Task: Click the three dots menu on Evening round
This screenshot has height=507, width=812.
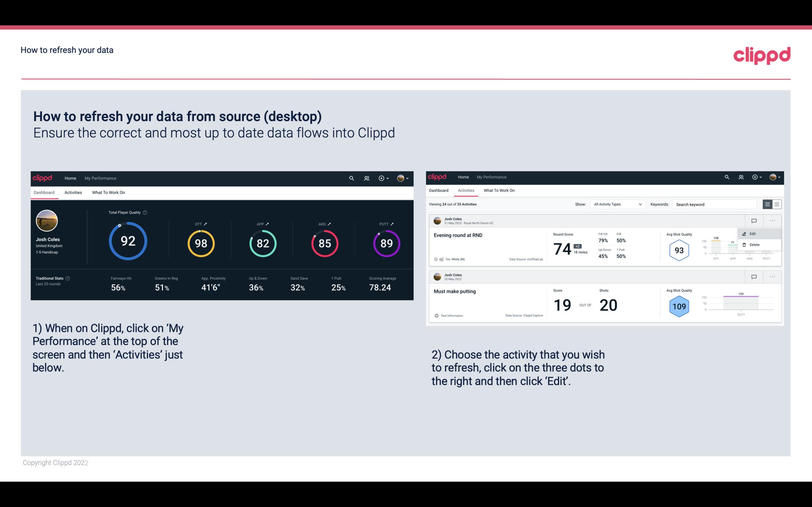Action: (x=773, y=220)
